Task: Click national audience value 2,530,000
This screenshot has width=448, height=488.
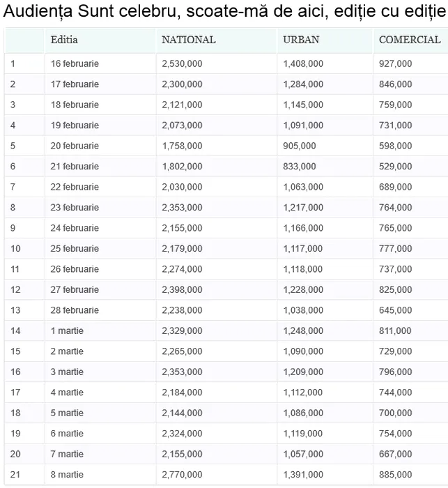Action: pyautogui.click(x=182, y=63)
